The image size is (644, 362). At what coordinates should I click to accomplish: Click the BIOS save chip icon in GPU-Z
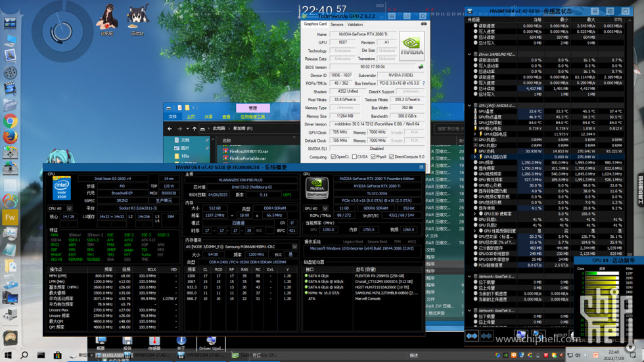(421, 67)
